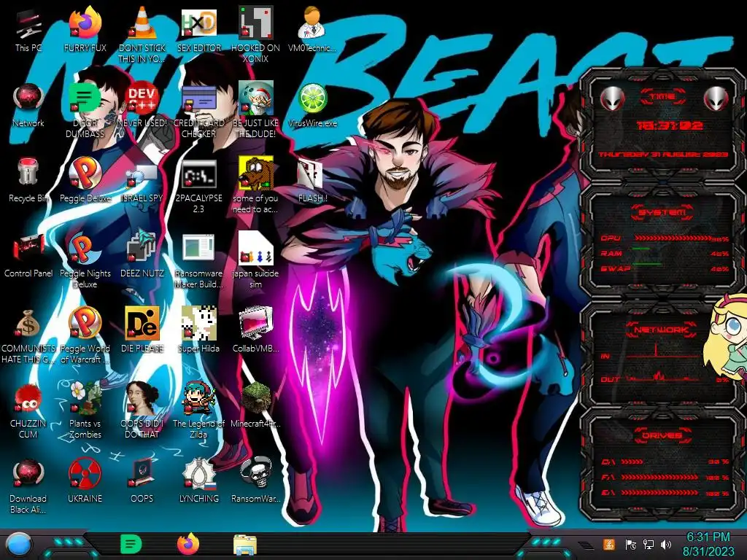The height and width of the screenshot is (560, 747).
Task: Launch Super Hilda
Action: tap(198, 330)
